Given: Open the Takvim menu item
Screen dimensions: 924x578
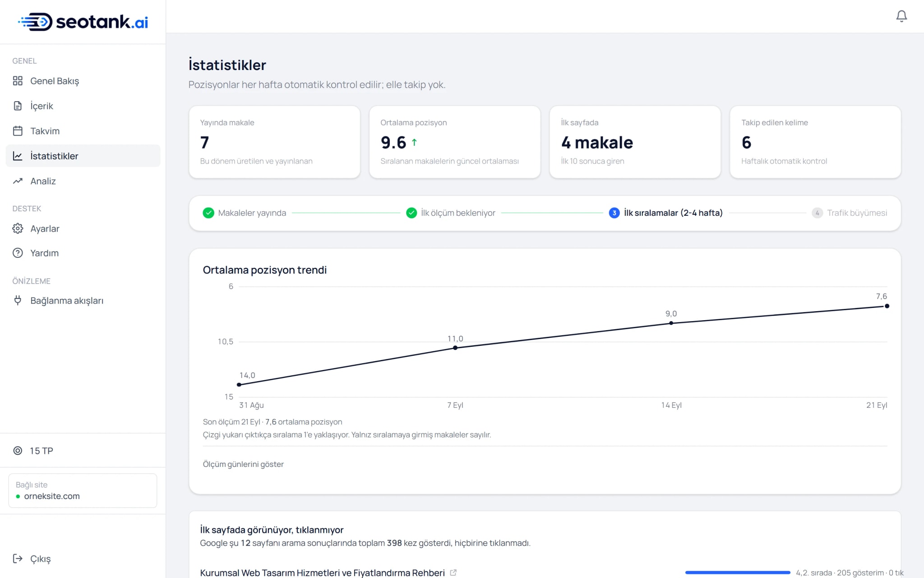Looking at the screenshot, I should [x=83, y=131].
